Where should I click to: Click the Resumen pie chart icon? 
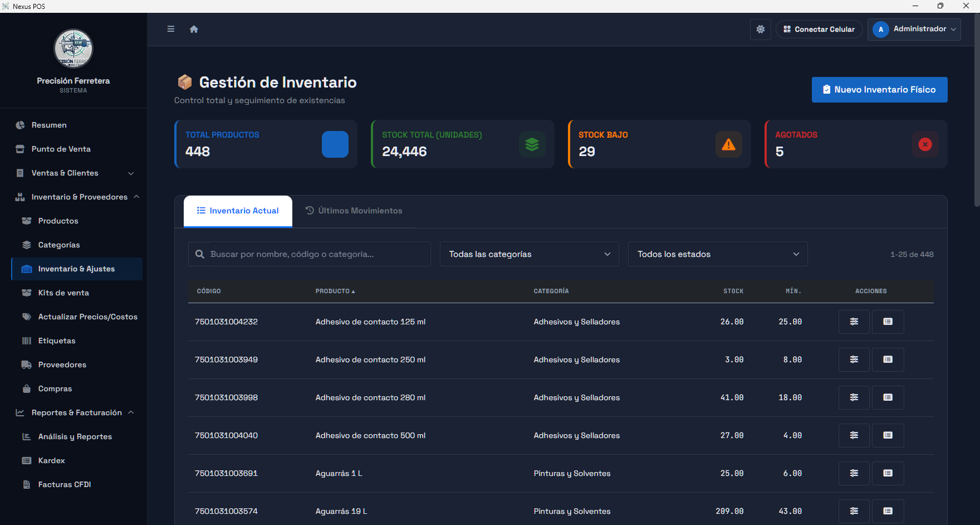click(20, 125)
